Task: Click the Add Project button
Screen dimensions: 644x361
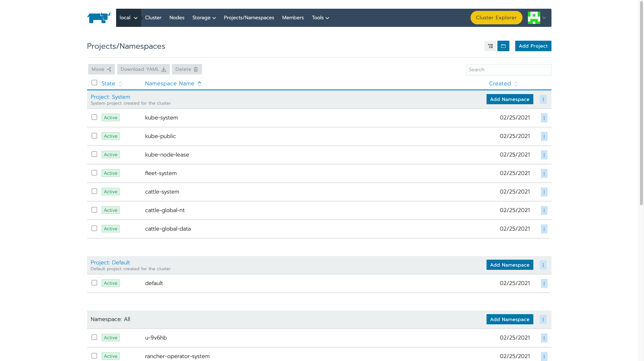Action: point(533,46)
